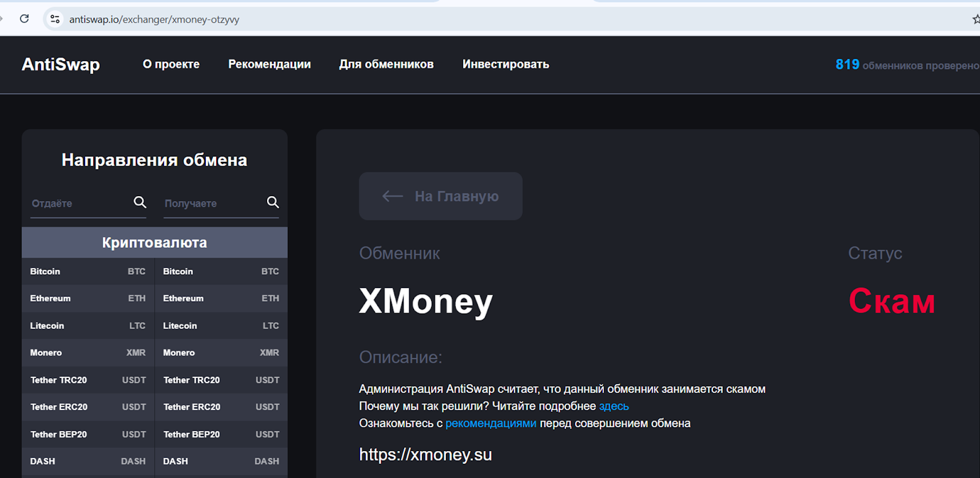Screen dimensions: 980x478
Task: Open the AntiSwap logo home link
Action: click(x=61, y=64)
